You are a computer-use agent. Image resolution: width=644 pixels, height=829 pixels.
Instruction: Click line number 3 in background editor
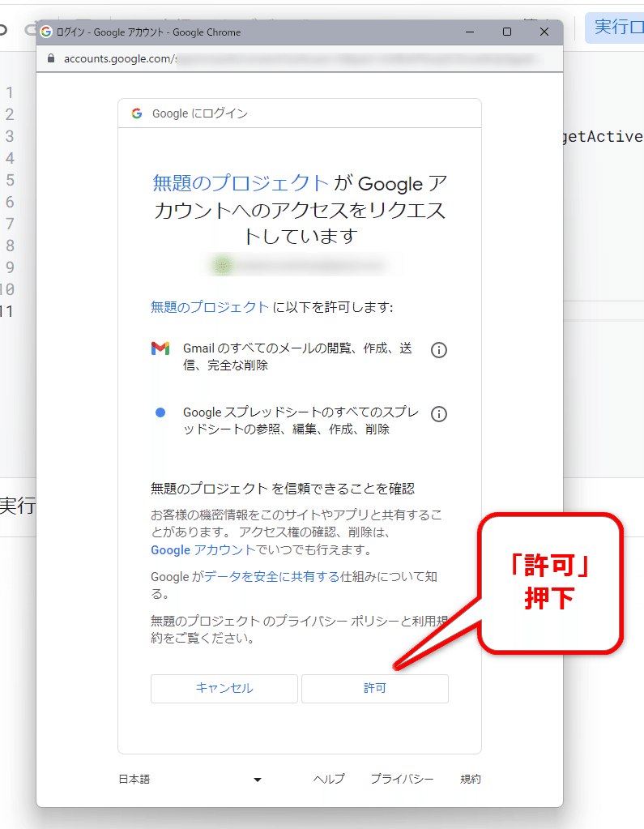[10, 136]
